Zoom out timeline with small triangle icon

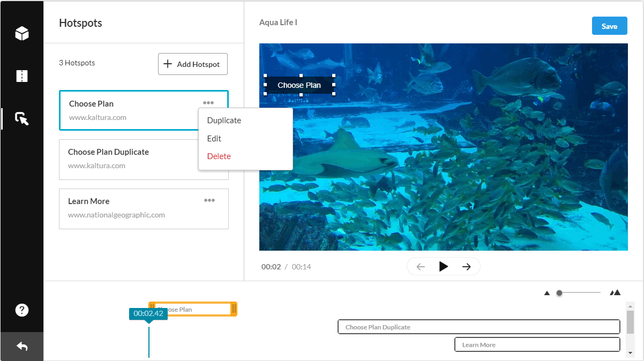pos(547,293)
